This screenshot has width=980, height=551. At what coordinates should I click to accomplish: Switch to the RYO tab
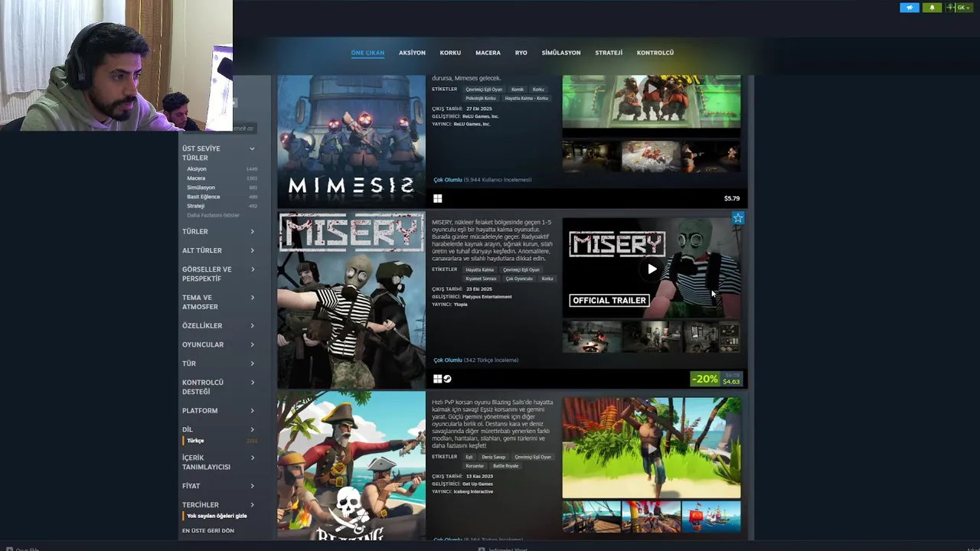[521, 53]
